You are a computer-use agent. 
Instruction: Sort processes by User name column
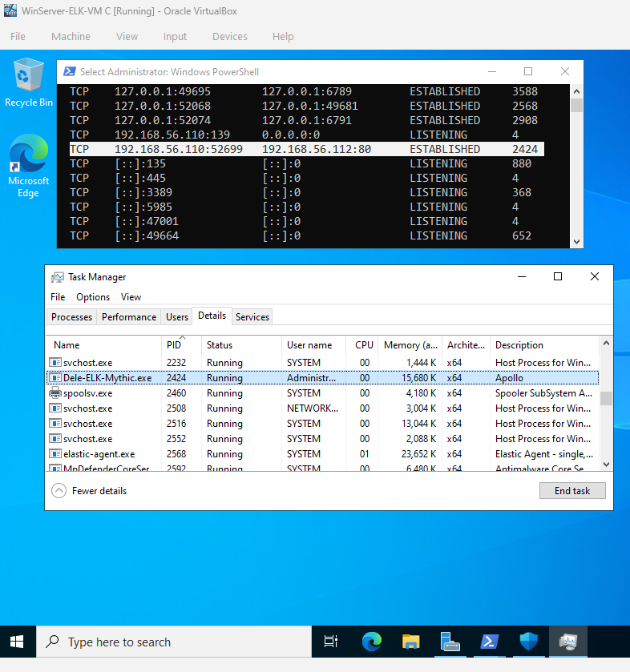click(313, 345)
